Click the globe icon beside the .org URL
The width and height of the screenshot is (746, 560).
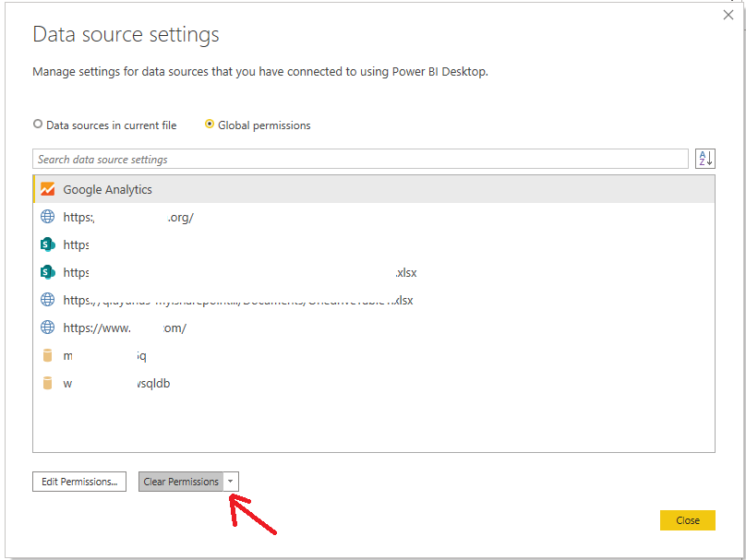tap(48, 217)
